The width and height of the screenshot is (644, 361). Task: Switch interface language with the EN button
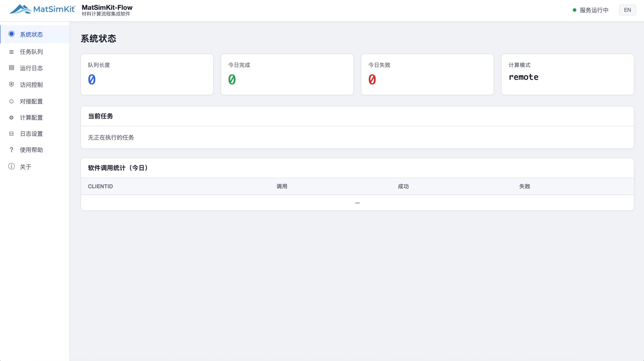[628, 10]
